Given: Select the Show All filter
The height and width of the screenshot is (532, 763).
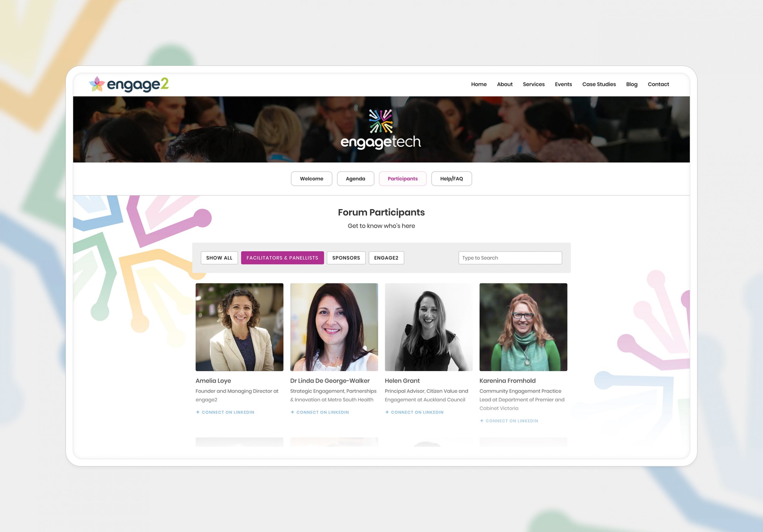Looking at the screenshot, I should (x=219, y=258).
